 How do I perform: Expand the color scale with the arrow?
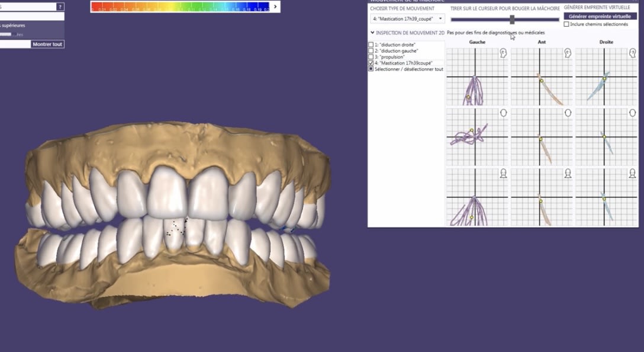click(x=275, y=7)
